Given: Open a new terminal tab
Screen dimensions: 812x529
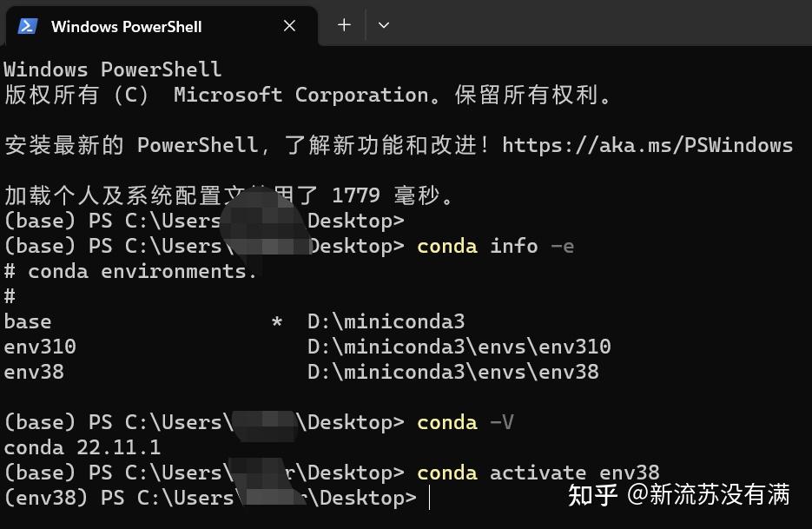Looking at the screenshot, I should pos(343,25).
